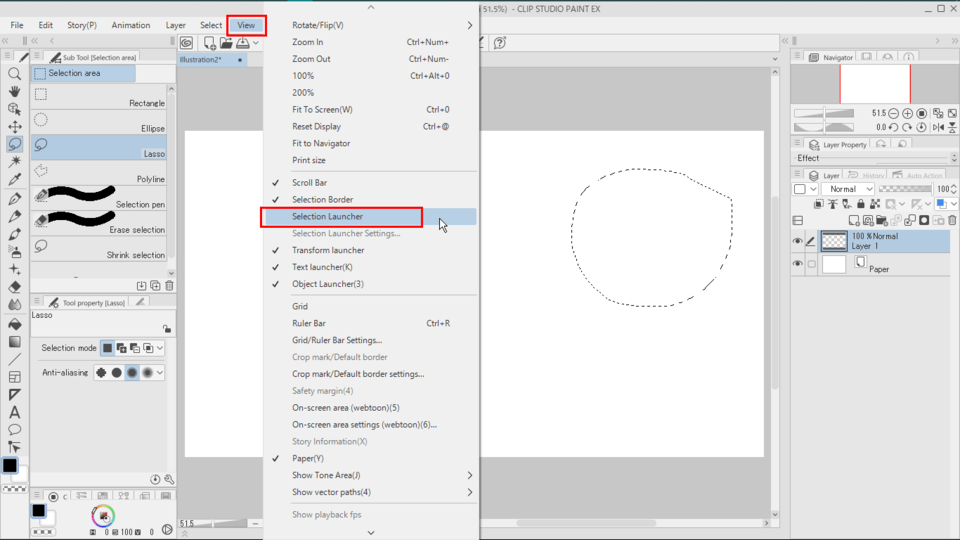Viewport: 960px width, 540px height.
Task: Flip horizontal icon in Navigator panel
Action: [x=937, y=127]
